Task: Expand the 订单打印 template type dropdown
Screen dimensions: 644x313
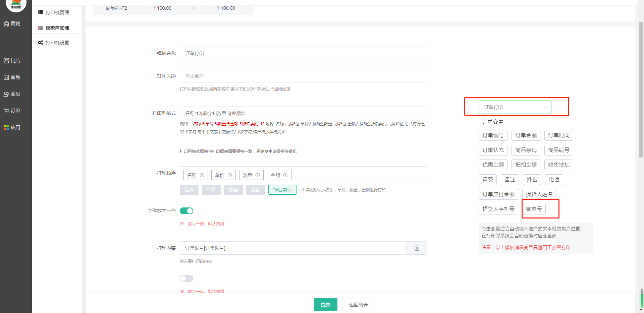Action: click(x=515, y=107)
